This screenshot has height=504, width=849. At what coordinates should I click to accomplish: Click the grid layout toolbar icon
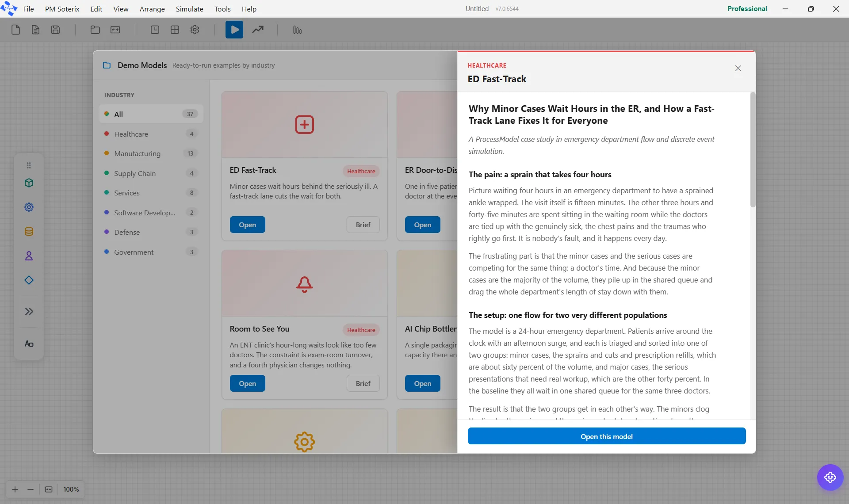point(175,30)
